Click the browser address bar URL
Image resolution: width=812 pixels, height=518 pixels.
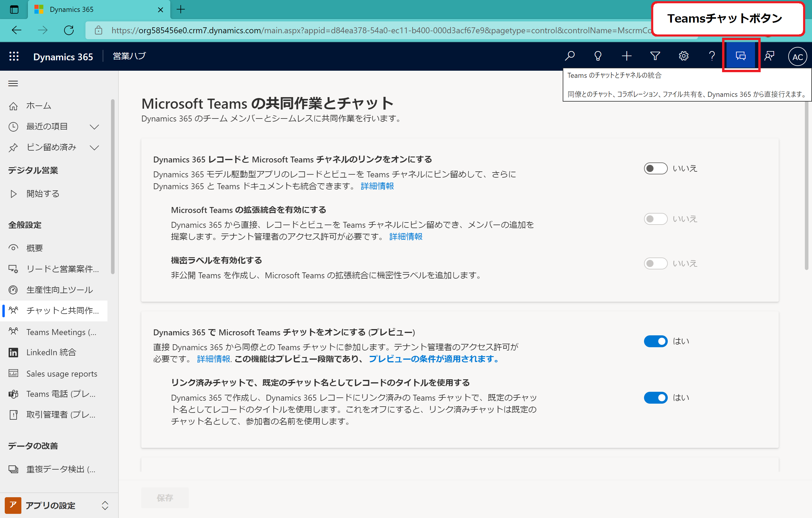[x=381, y=30]
